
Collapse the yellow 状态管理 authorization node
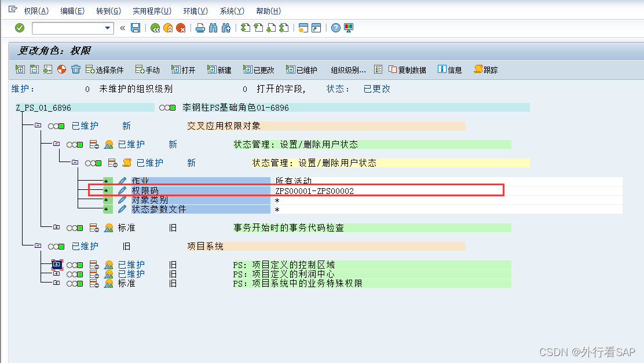point(75,162)
